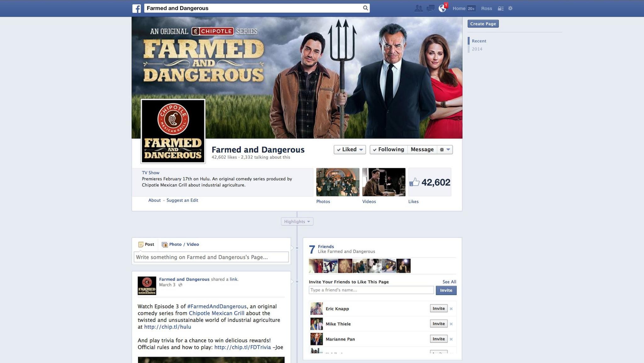644x363 pixels.
Task: Click the globe audience icon next to March 3
Action: 180,285
